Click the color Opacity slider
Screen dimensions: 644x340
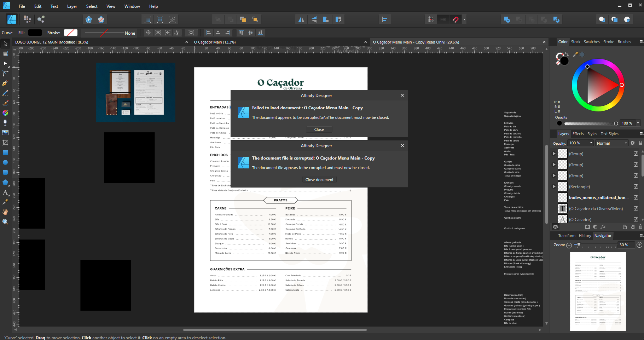pos(591,123)
